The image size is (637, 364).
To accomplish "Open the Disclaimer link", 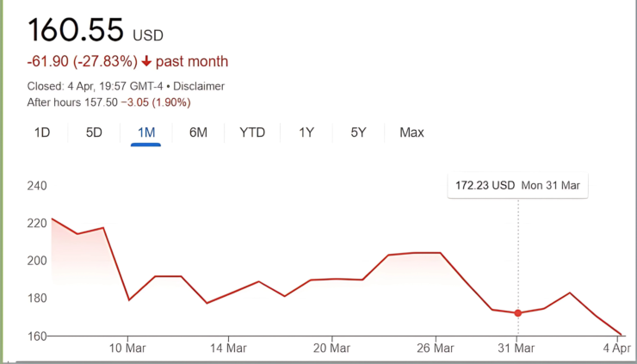I will tap(199, 86).
